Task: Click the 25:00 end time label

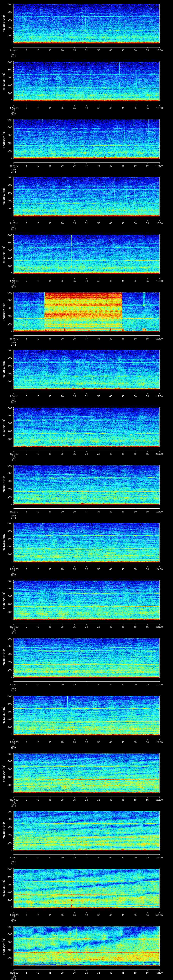Action: pos(160,627)
